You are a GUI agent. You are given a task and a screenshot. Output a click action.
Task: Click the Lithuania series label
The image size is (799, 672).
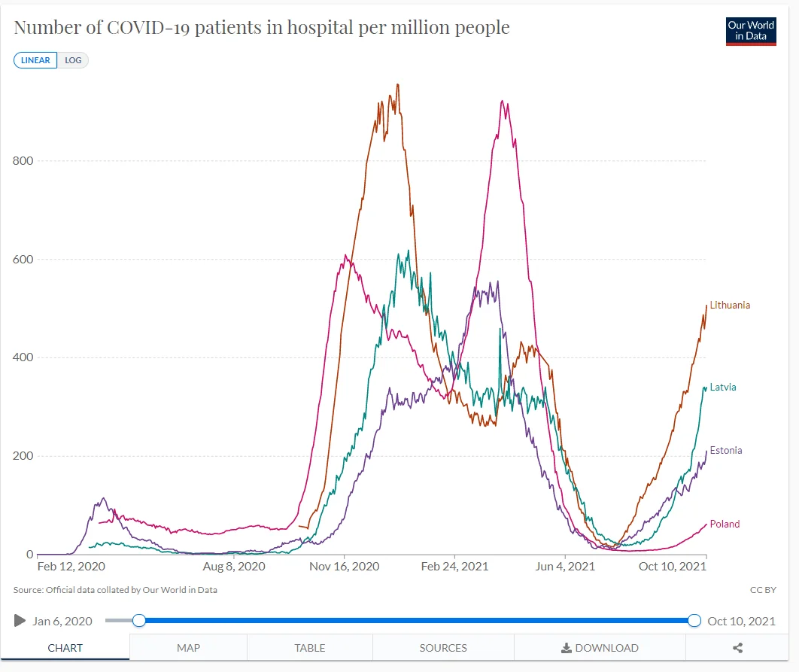click(x=730, y=306)
